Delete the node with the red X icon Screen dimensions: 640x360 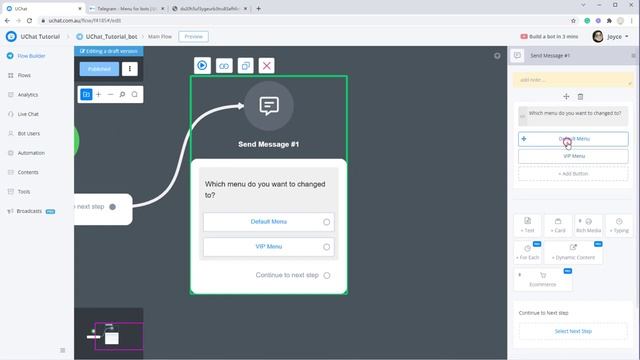pos(267,65)
